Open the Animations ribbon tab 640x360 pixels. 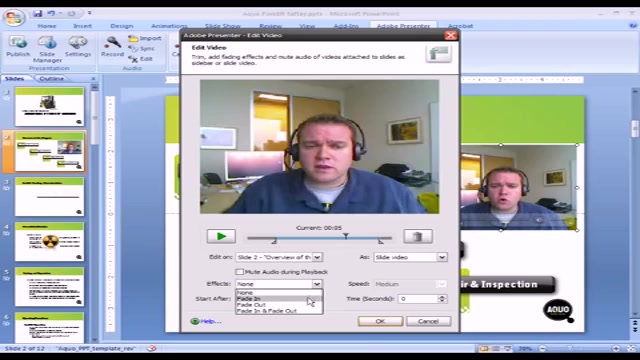tap(169, 26)
